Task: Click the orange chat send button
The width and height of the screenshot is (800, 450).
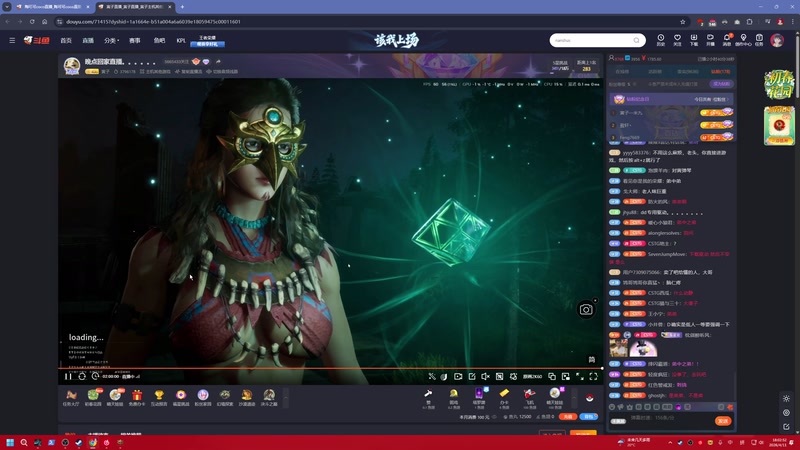Action: 723,421
